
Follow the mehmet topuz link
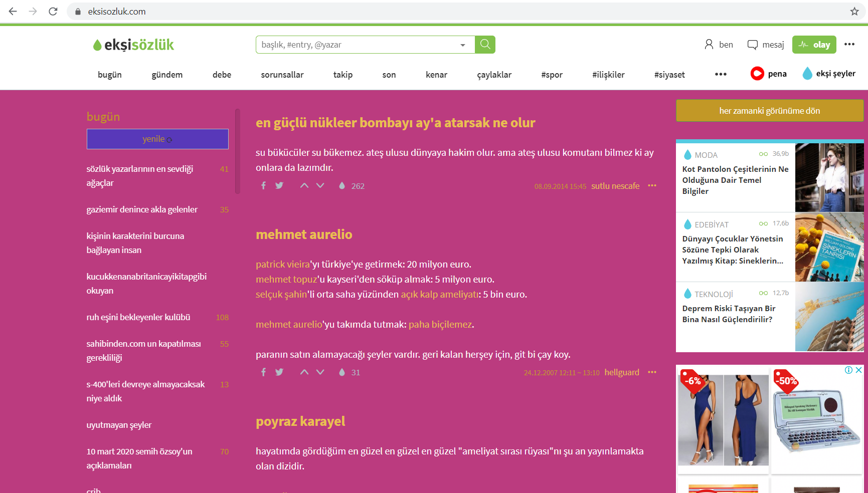[x=286, y=279]
